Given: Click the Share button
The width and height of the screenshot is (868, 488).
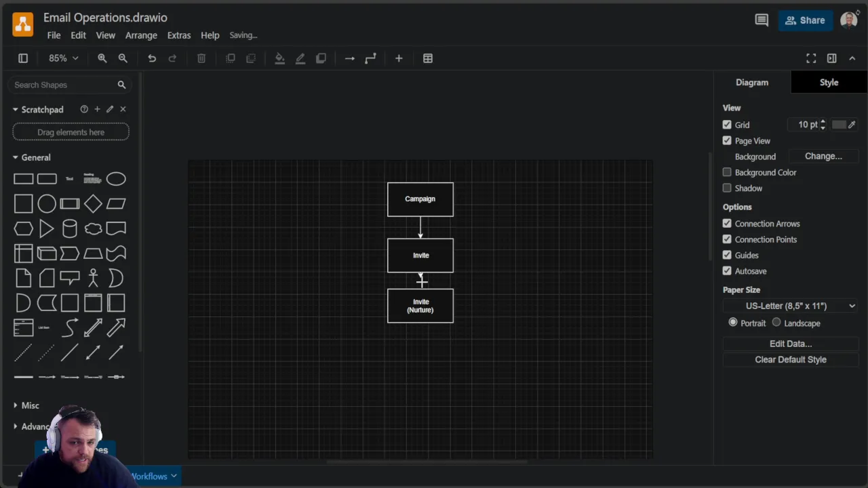Looking at the screenshot, I should (805, 20).
